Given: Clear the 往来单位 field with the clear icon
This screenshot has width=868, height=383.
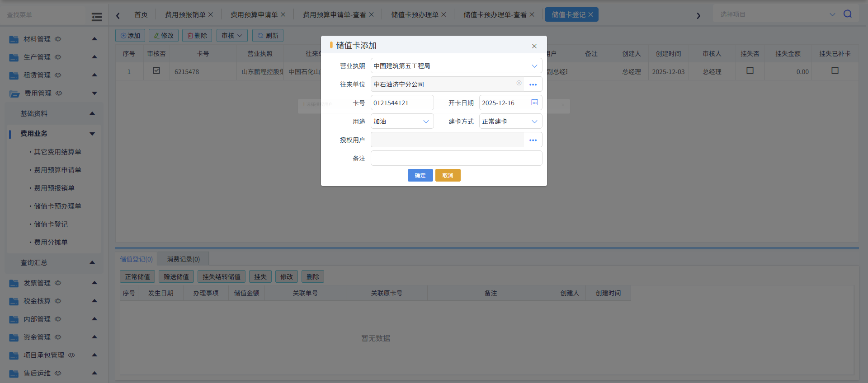Looking at the screenshot, I should point(519,83).
